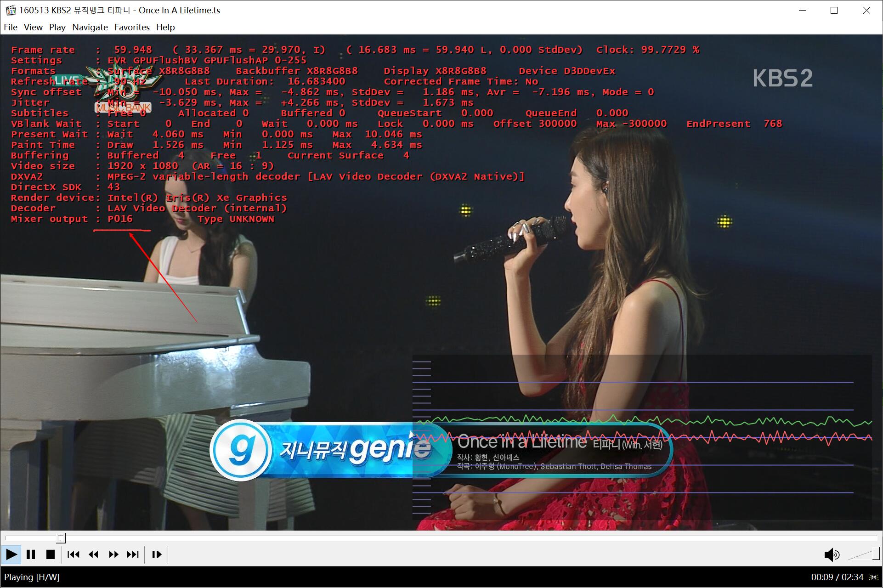Open the File menu
The width and height of the screenshot is (883, 588).
[x=11, y=27]
